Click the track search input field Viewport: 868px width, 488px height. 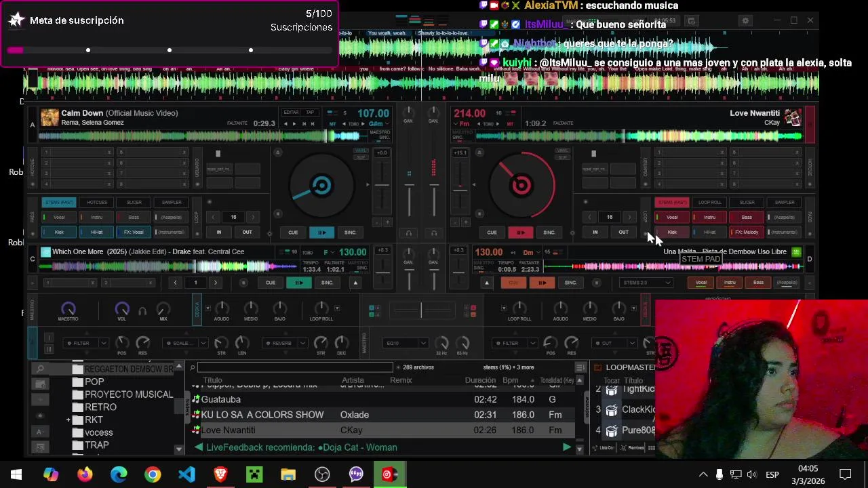click(295, 367)
